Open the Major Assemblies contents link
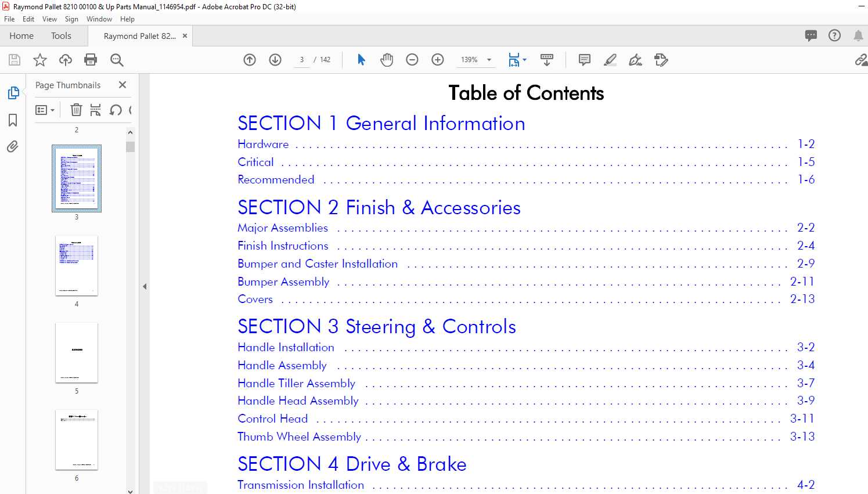Image resolution: width=868 pixels, height=494 pixels. pos(283,228)
